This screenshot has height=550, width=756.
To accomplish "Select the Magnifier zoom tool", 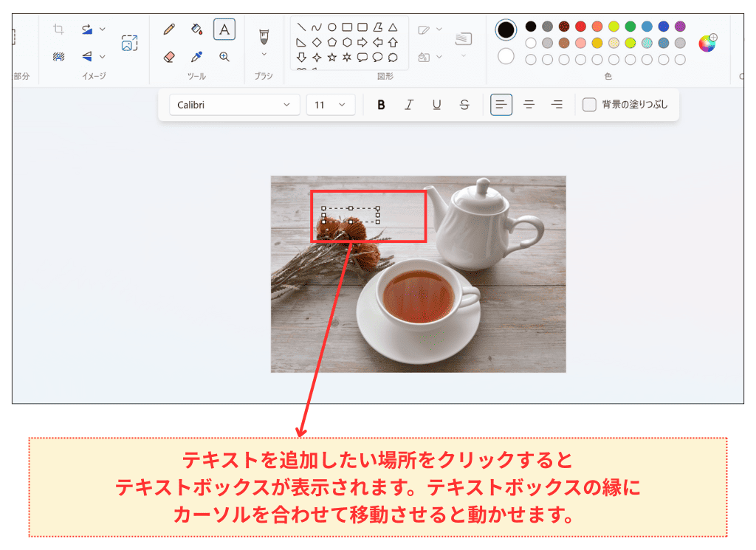I will point(224,56).
